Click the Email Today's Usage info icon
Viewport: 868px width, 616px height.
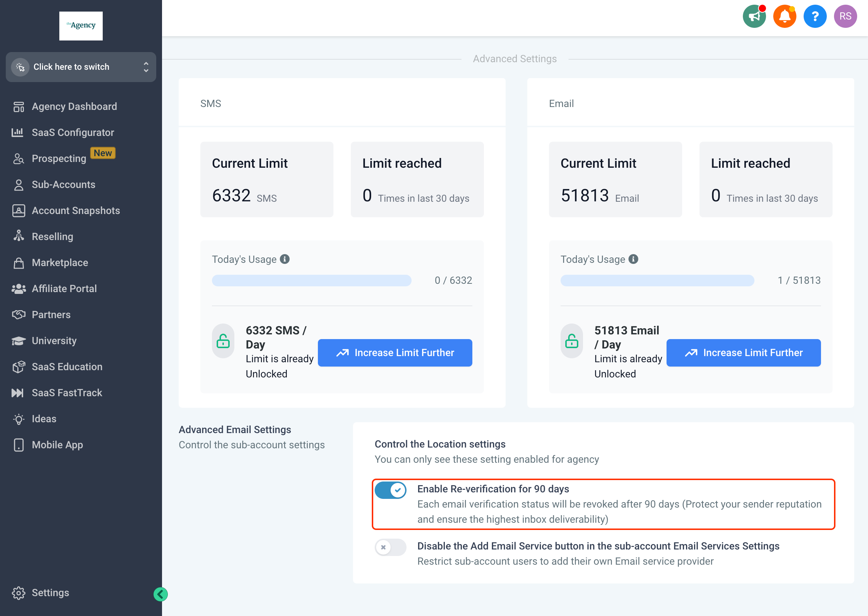point(633,259)
